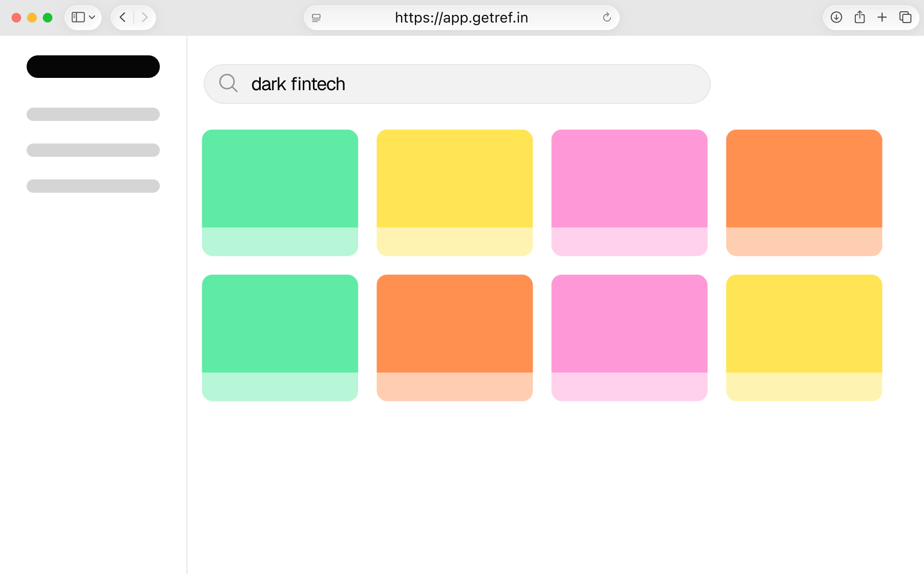Show the tab overview icon
This screenshot has width=924, height=574.
pyautogui.click(x=906, y=17)
